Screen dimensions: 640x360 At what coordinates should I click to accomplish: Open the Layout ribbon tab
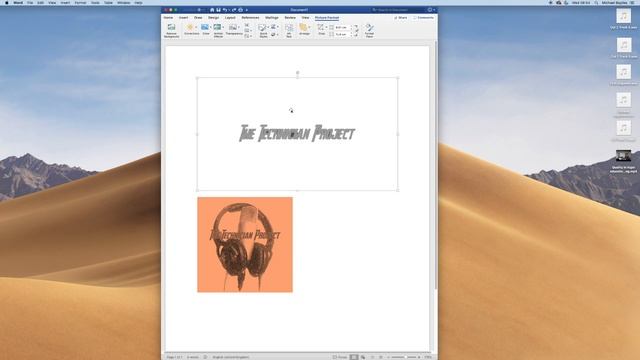(230, 18)
